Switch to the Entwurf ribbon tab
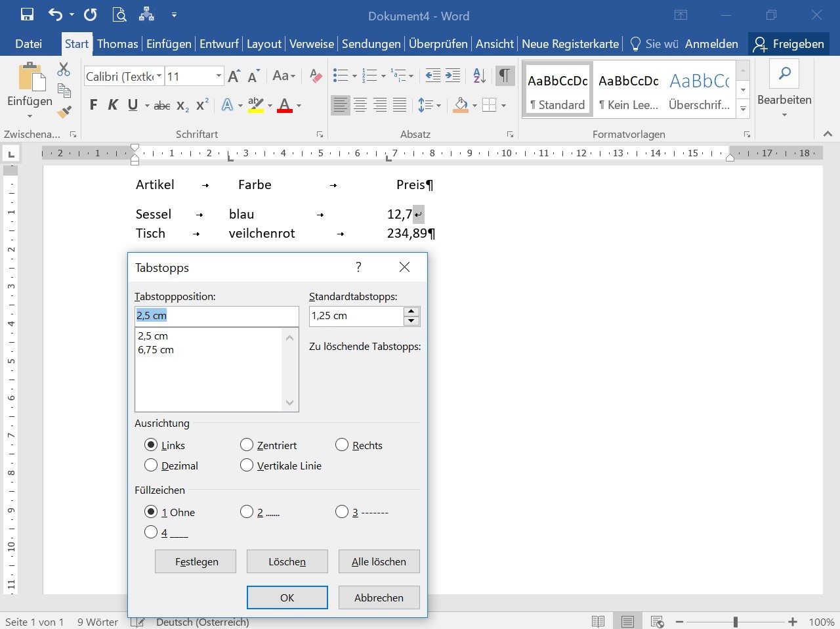840x629 pixels. pos(219,44)
